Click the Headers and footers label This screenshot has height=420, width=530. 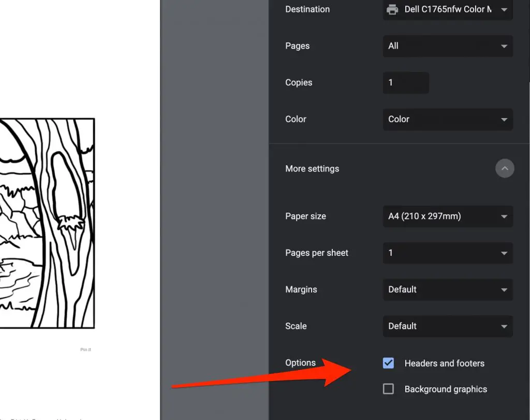pos(445,363)
